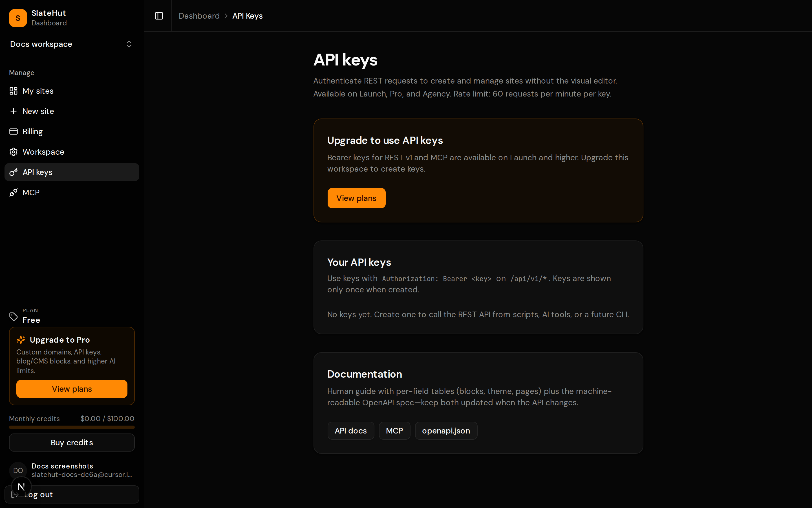Click the My sites grid icon
This screenshot has width=812, height=508.
(14, 91)
